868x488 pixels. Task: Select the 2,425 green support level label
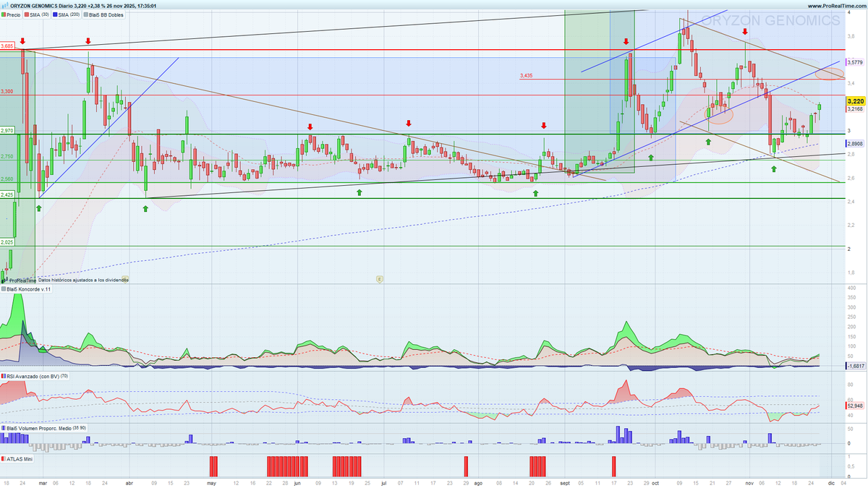coord(7,194)
